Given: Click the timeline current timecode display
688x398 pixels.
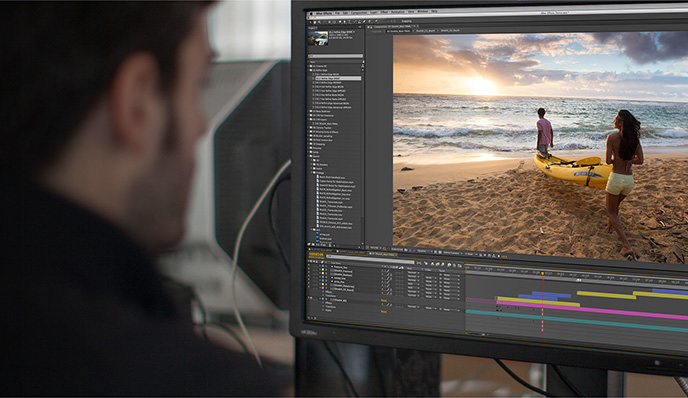Looking at the screenshot, I should tap(316, 254).
